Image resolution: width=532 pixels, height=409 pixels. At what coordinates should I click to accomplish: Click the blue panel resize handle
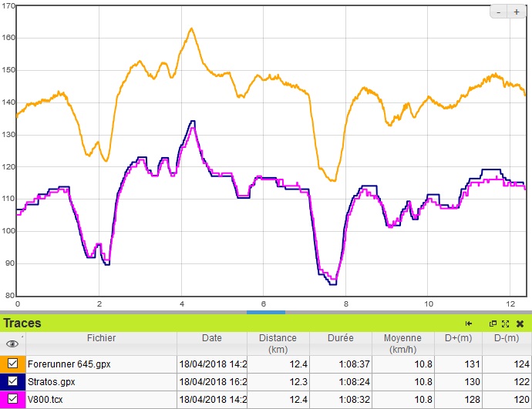coord(266,312)
